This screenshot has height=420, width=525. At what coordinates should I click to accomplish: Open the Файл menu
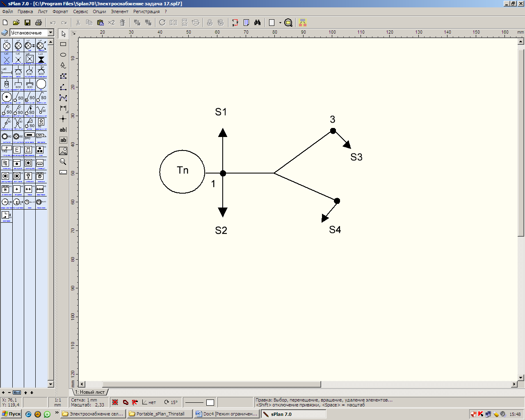click(x=7, y=11)
